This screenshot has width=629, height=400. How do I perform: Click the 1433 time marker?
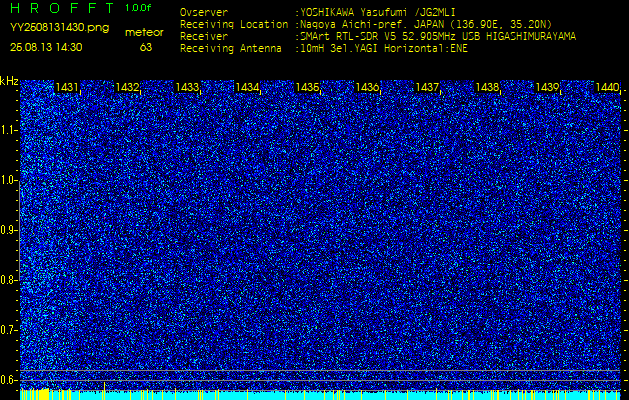coord(187,87)
